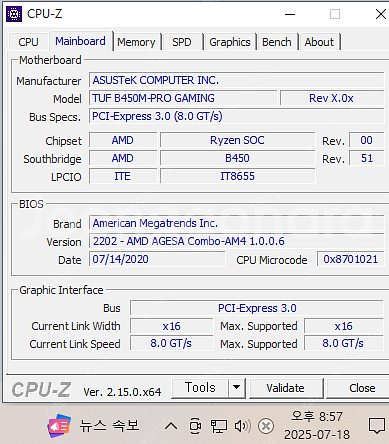Image resolution: width=389 pixels, height=444 pixels.
Task: Click the Southbridge AMD vendor value
Action: 123,158
